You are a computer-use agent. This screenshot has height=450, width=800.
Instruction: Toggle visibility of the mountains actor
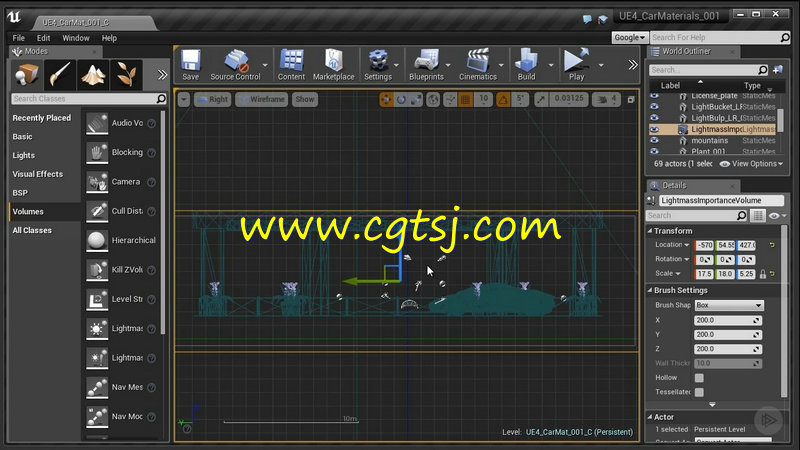(x=654, y=140)
